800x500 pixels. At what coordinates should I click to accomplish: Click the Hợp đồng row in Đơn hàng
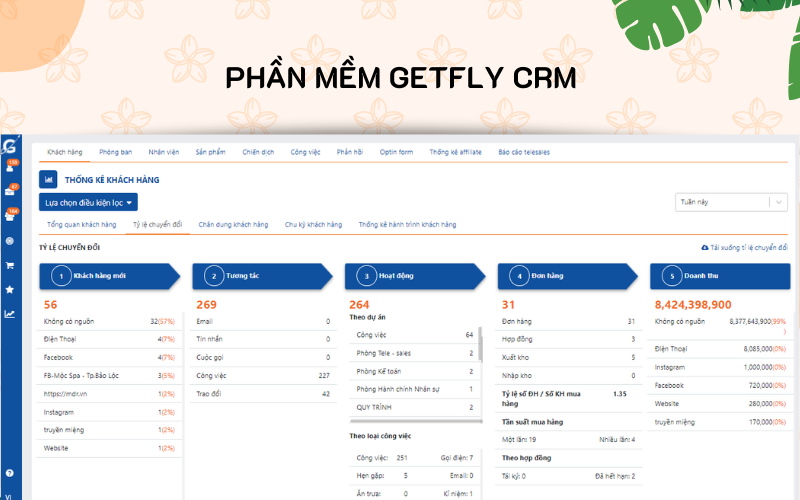point(568,339)
